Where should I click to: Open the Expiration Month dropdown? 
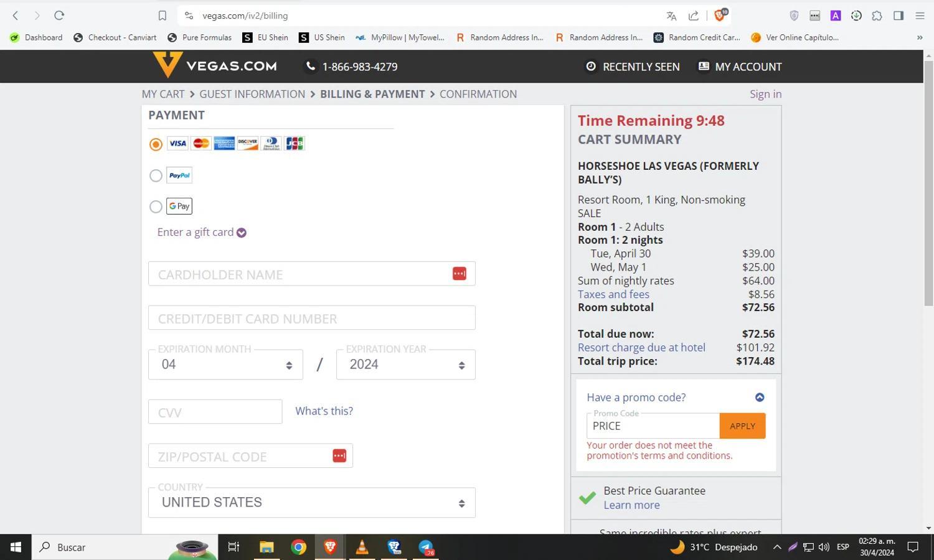(225, 365)
